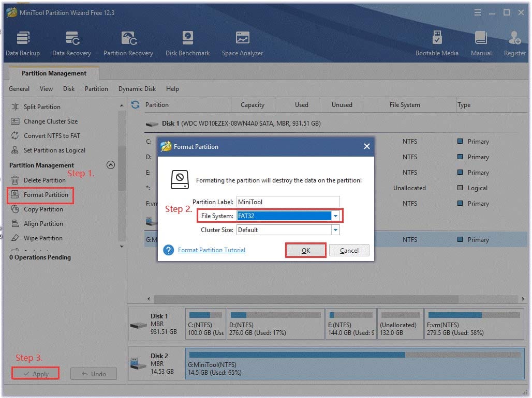Viewport: 532px width, 398px height.
Task: Expand the File System dropdown
Action: coord(335,216)
